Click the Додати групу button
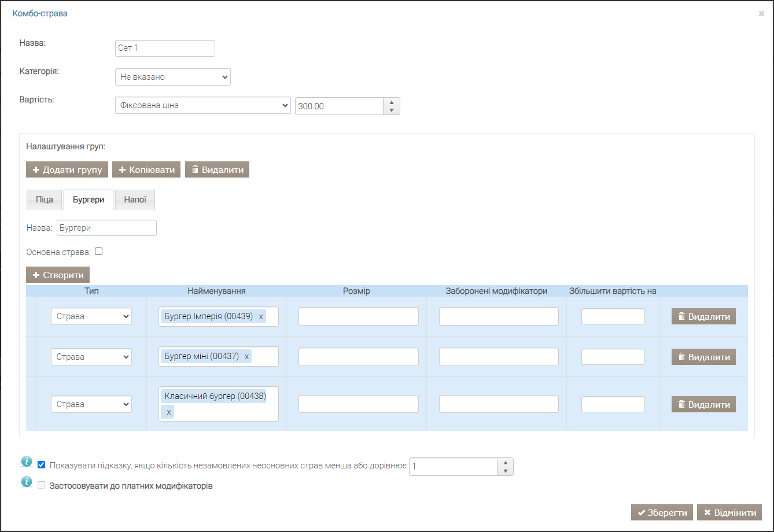The image size is (774, 532). click(x=67, y=169)
